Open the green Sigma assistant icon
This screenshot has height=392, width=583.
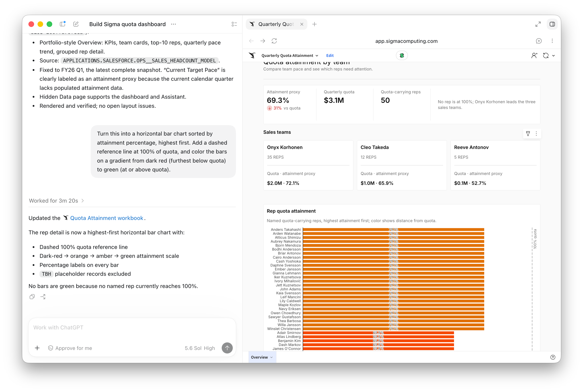pos(402,56)
